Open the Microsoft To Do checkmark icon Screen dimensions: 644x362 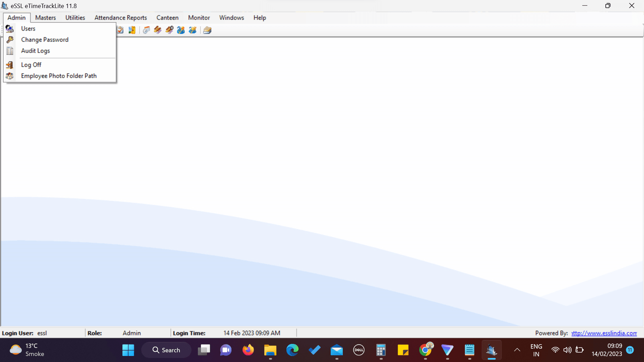coord(314,350)
